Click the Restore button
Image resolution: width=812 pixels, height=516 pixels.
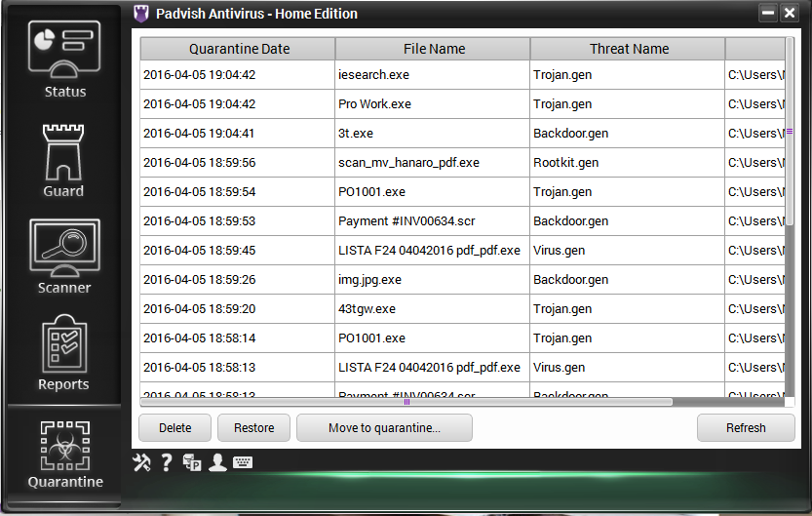[253, 428]
